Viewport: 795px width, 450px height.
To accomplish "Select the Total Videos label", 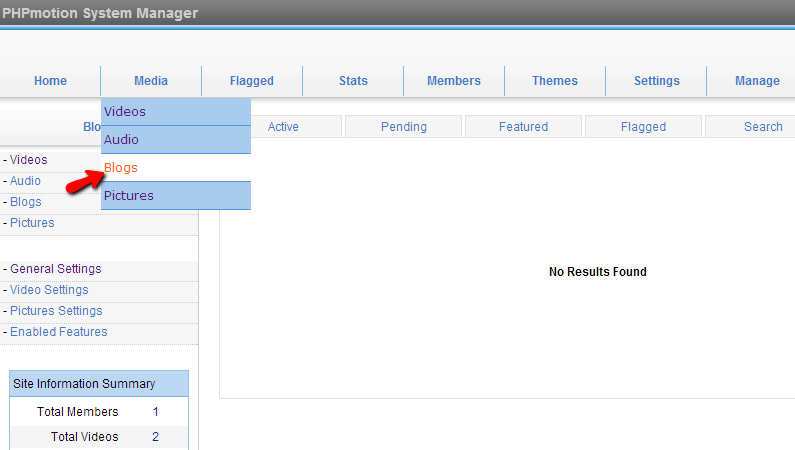I will [85, 436].
